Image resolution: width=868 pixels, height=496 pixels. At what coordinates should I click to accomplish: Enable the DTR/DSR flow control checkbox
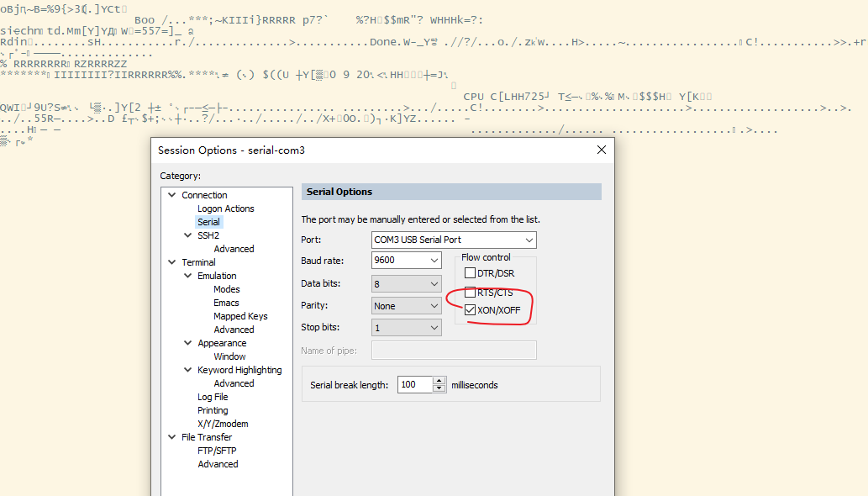tap(470, 273)
